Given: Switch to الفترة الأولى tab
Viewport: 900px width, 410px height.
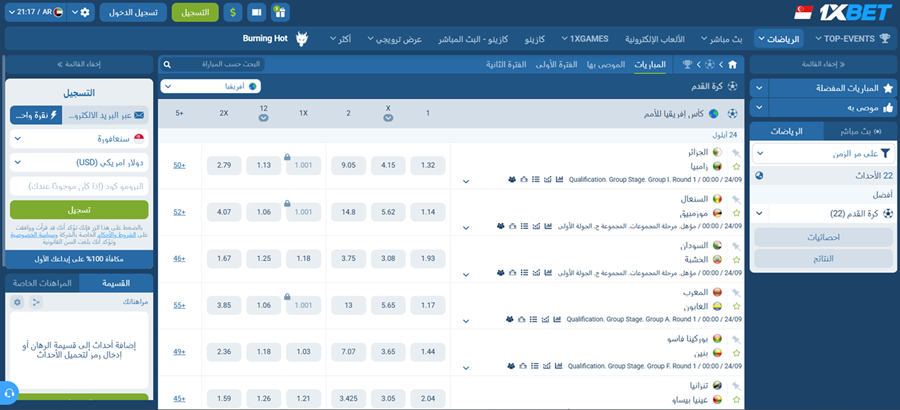Looking at the screenshot, I should [557, 65].
